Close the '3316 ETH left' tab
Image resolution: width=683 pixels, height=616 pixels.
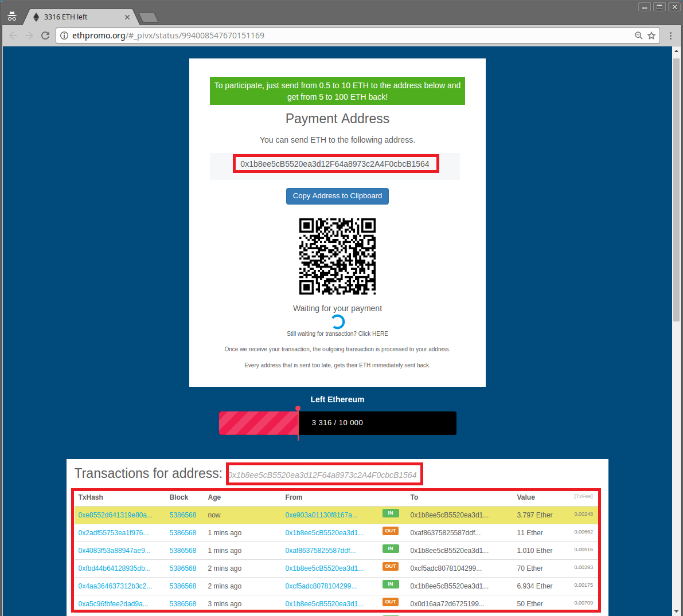pyautogui.click(x=127, y=17)
